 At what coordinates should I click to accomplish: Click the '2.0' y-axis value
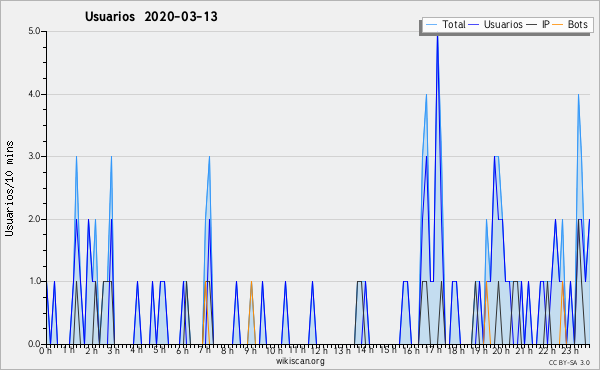coord(34,219)
